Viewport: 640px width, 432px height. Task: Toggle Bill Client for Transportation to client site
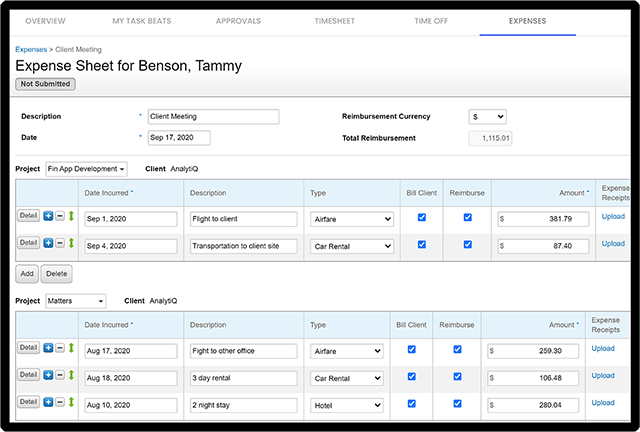click(422, 244)
